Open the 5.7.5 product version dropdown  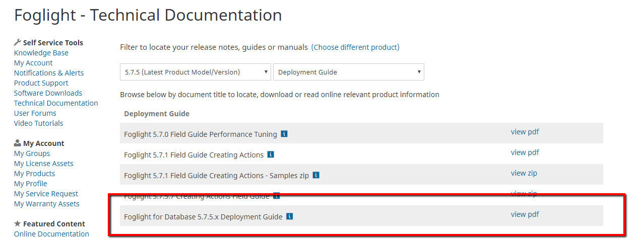tap(196, 72)
